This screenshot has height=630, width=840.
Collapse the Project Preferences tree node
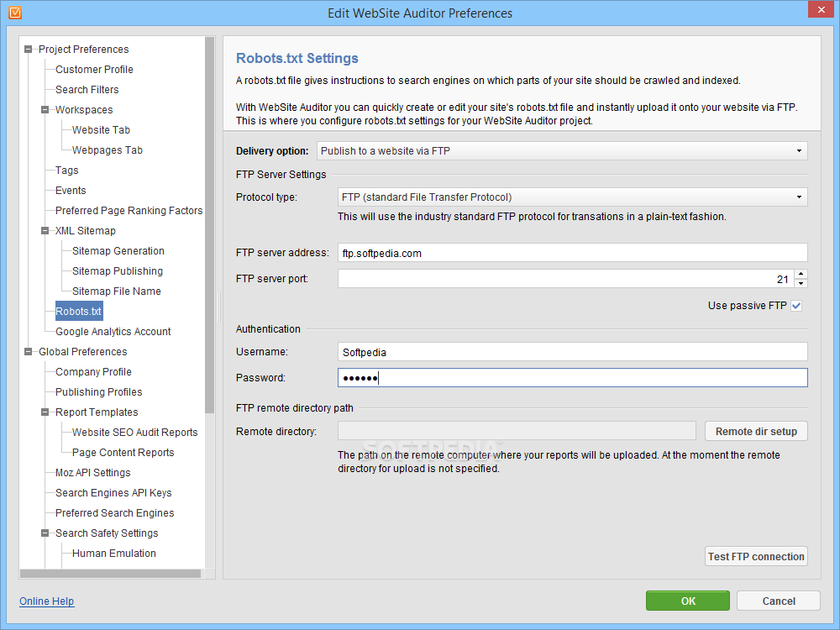pos(29,50)
